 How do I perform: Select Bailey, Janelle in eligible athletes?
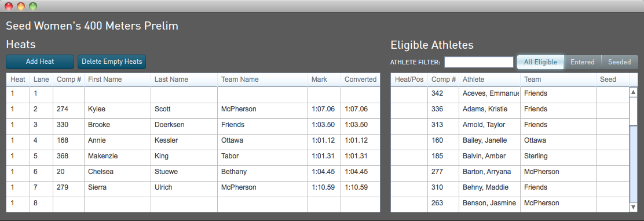tap(510, 140)
